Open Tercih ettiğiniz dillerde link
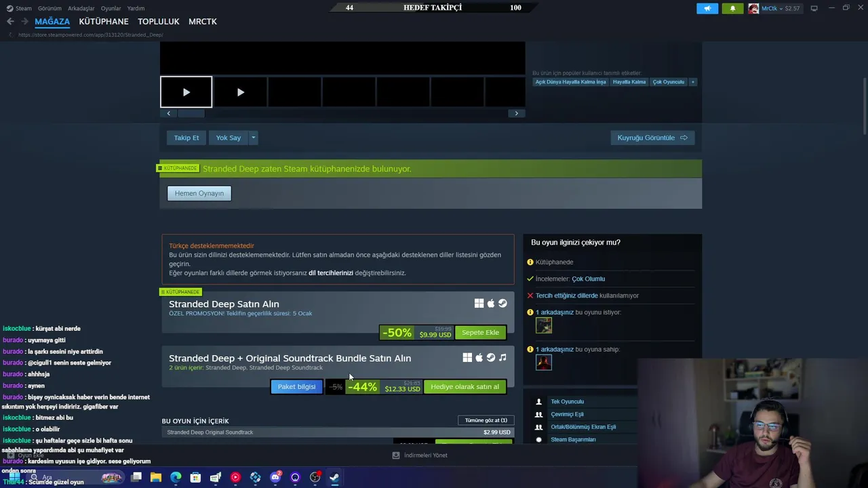This screenshot has width=868, height=488. pyautogui.click(x=567, y=296)
